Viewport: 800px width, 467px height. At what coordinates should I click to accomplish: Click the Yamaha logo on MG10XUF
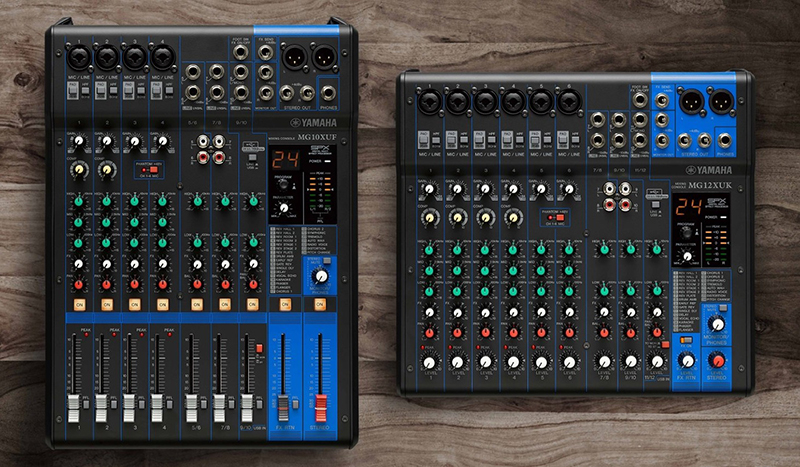314,122
